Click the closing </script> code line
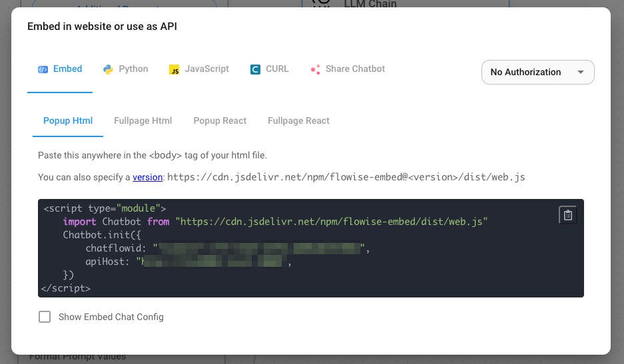This screenshot has width=624, height=364. [66, 288]
